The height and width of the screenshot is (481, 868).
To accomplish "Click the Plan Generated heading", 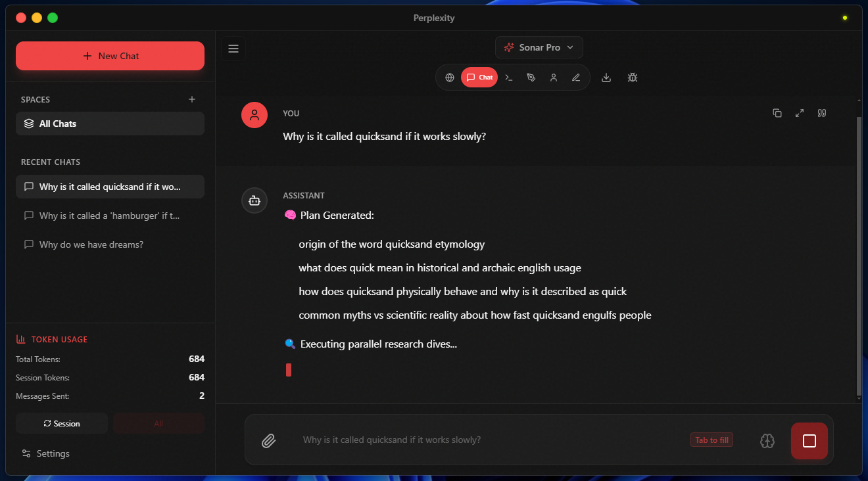I will 337,216.
